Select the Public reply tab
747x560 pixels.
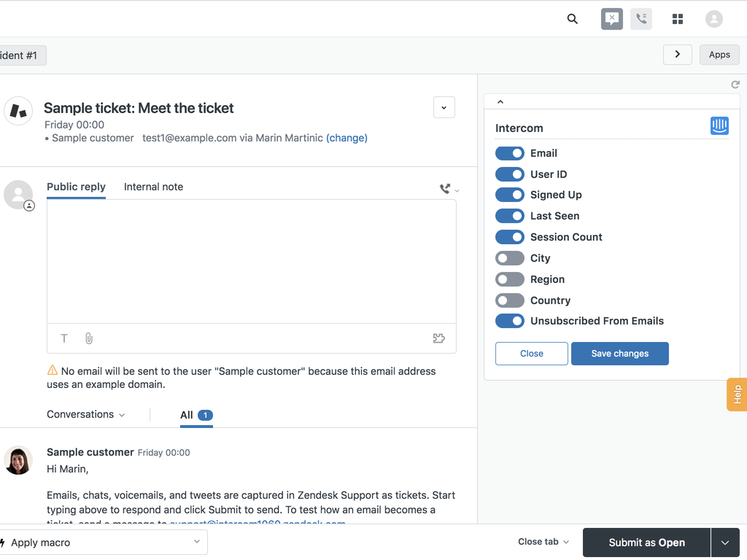[x=76, y=187]
